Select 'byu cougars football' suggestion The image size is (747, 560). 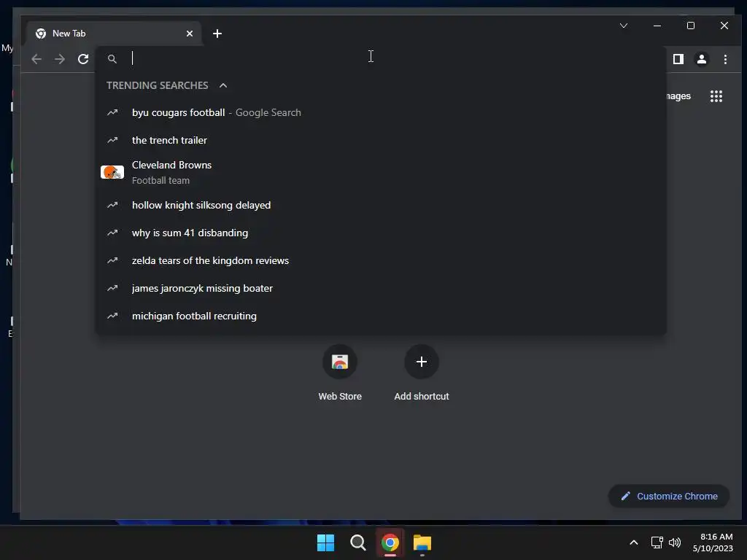pos(381,112)
